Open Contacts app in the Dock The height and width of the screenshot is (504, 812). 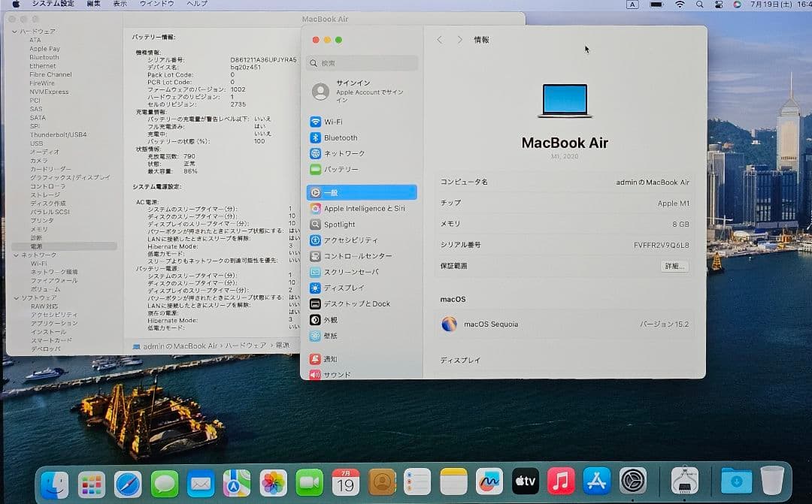[382, 482]
